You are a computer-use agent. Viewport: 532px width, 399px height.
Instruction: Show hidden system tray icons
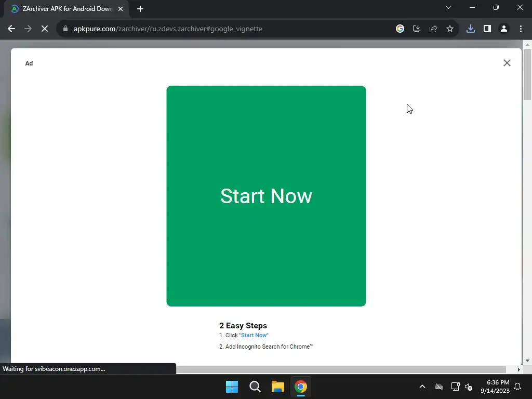[422, 387]
